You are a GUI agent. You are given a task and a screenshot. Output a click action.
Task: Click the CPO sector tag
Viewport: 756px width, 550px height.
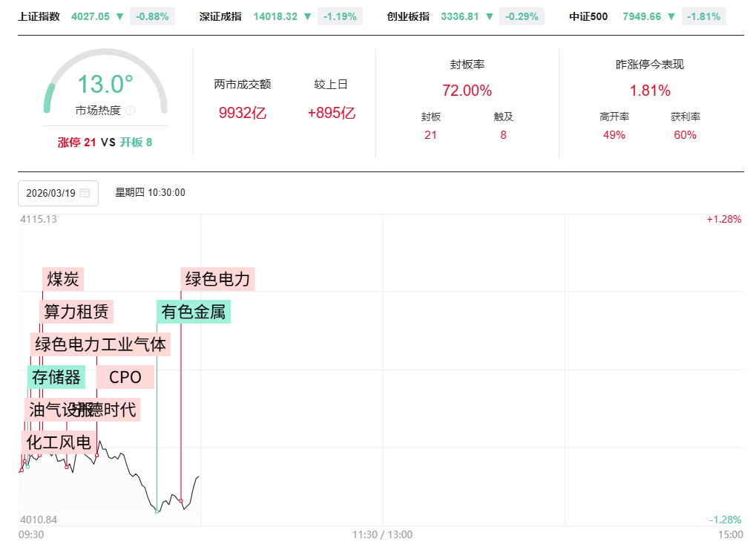pos(125,377)
